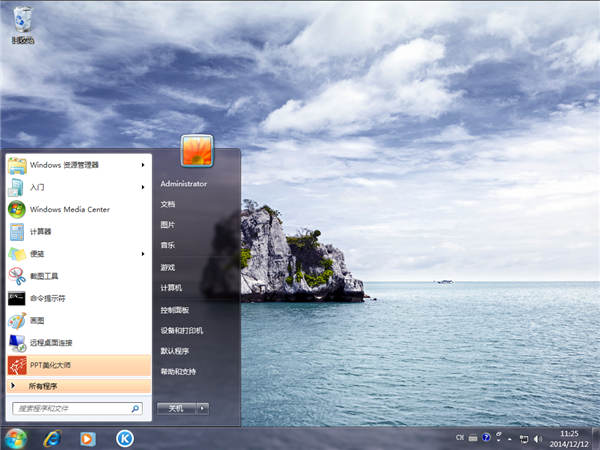
Task: Click the Windows Start orb
Action: 16,439
